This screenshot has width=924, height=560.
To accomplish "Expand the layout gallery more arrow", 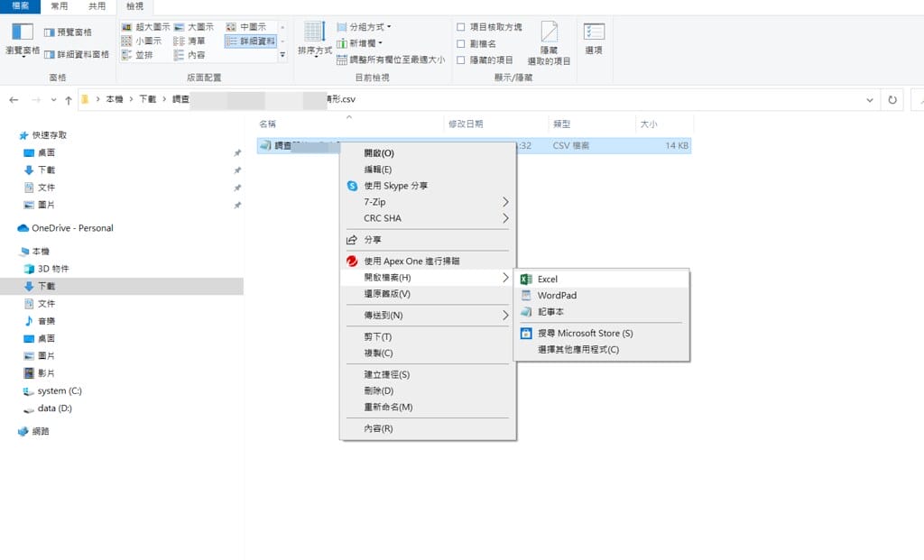I will pyautogui.click(x=282, y=55).
